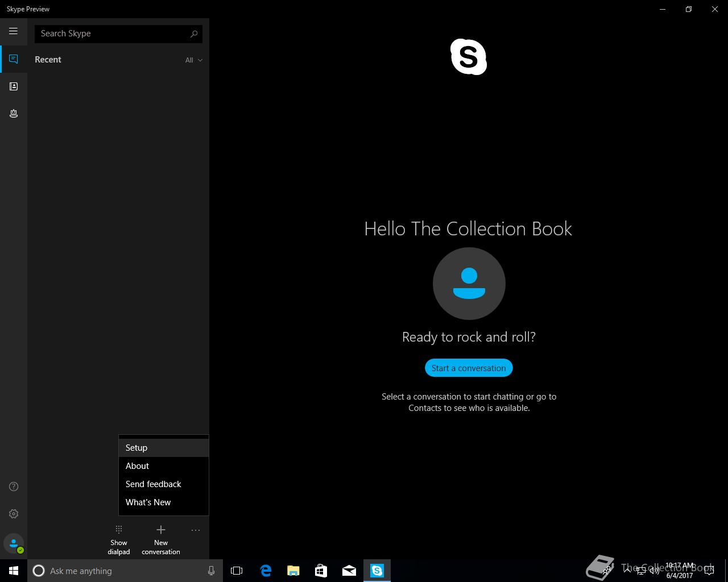Image resolution: width=728 pixels, height=582 pixels.
Task: Open Skype Settings gear icon
Action: 14,514
